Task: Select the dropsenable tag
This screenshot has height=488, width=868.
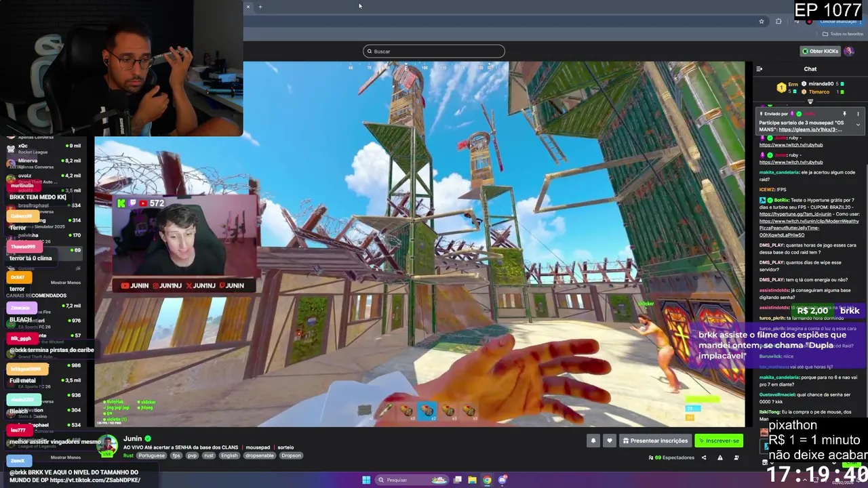Action: [260, 455]
